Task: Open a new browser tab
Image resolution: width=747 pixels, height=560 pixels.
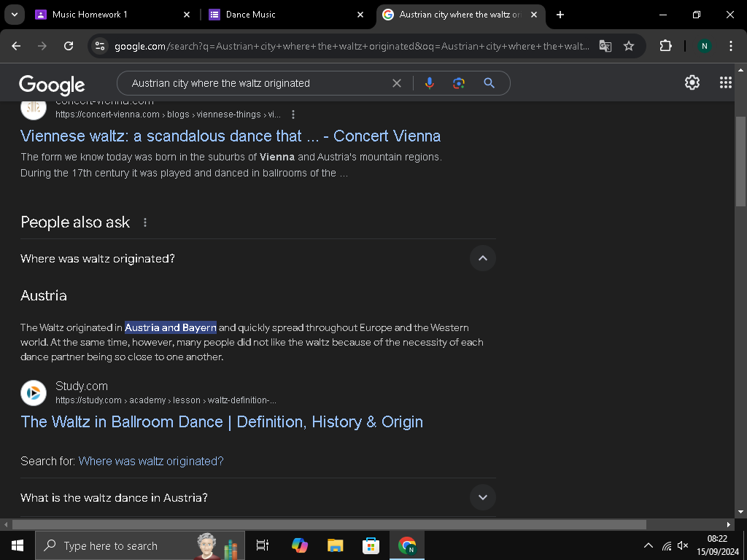Action: click(560, 15)
